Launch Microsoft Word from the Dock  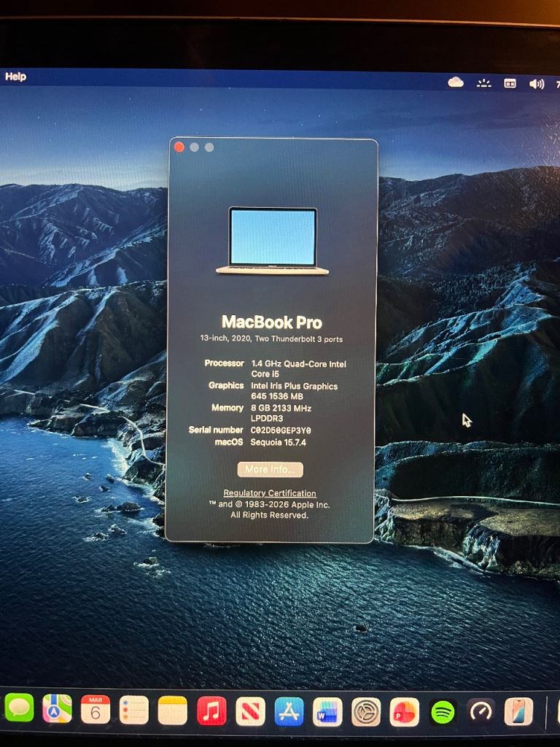[x=327, y=712]
